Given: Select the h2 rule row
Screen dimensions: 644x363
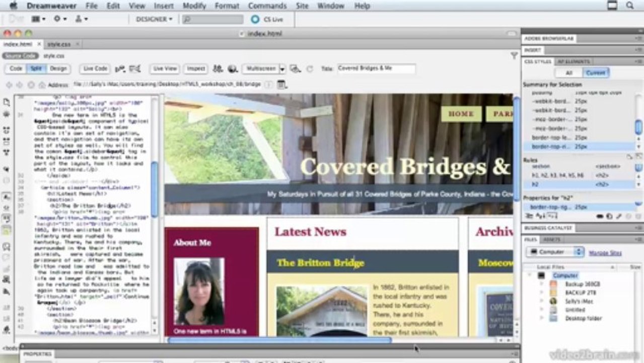Looking at the screenshot, I should coord(578,185).
